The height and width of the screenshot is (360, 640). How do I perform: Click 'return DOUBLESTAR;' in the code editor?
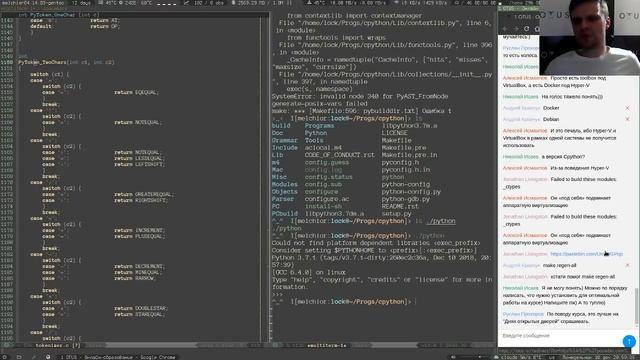pyautogui.click(x=141, y=309)
